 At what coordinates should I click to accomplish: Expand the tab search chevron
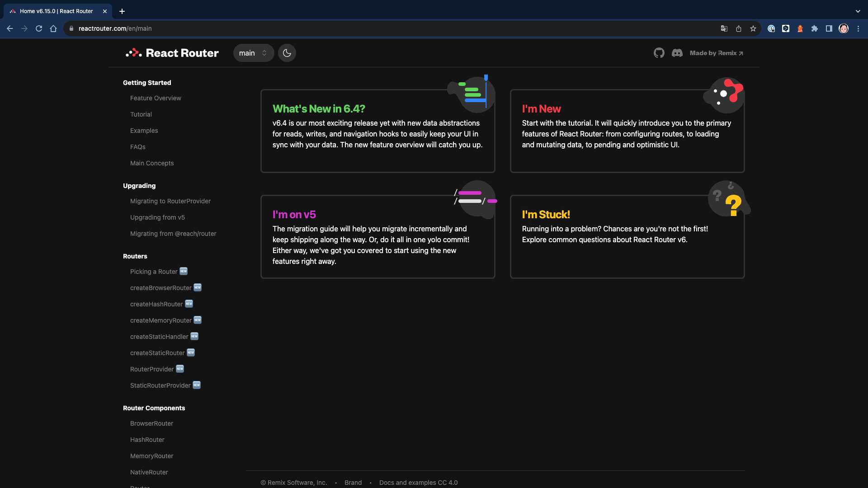858,11
